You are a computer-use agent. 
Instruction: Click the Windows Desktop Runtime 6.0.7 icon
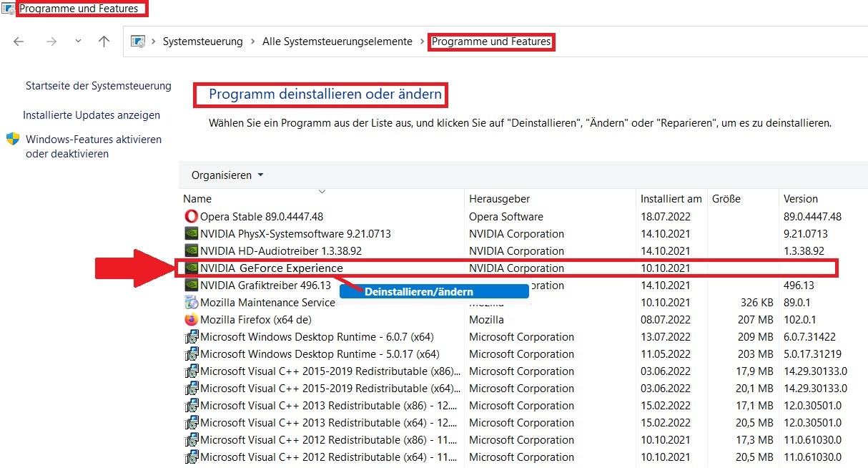(191, 336)
